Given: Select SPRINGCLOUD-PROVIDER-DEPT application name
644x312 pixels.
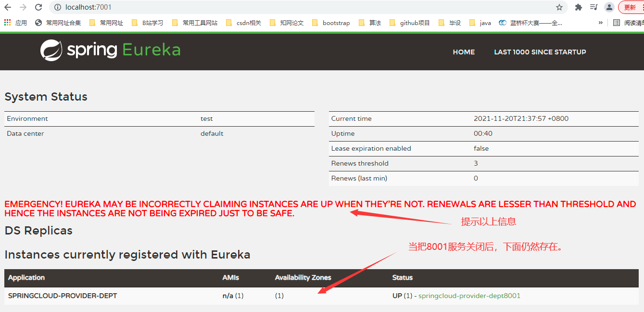Looking at the screenshot, I should pos(63,296).
